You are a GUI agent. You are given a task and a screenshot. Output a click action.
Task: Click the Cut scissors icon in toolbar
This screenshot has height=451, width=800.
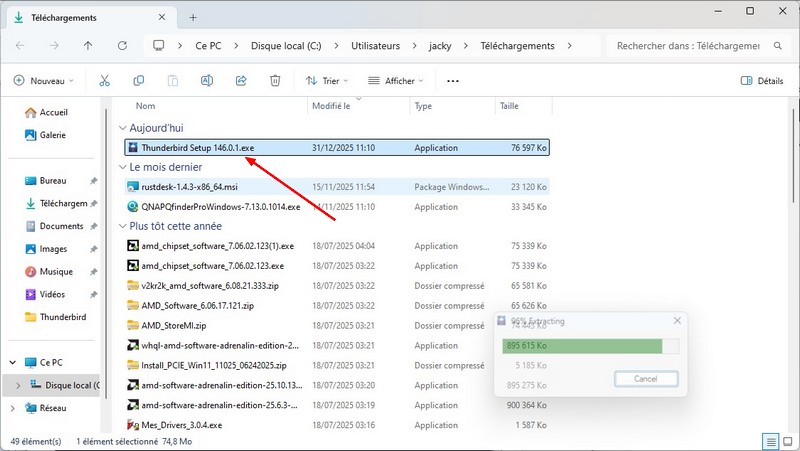coord(104,81)
